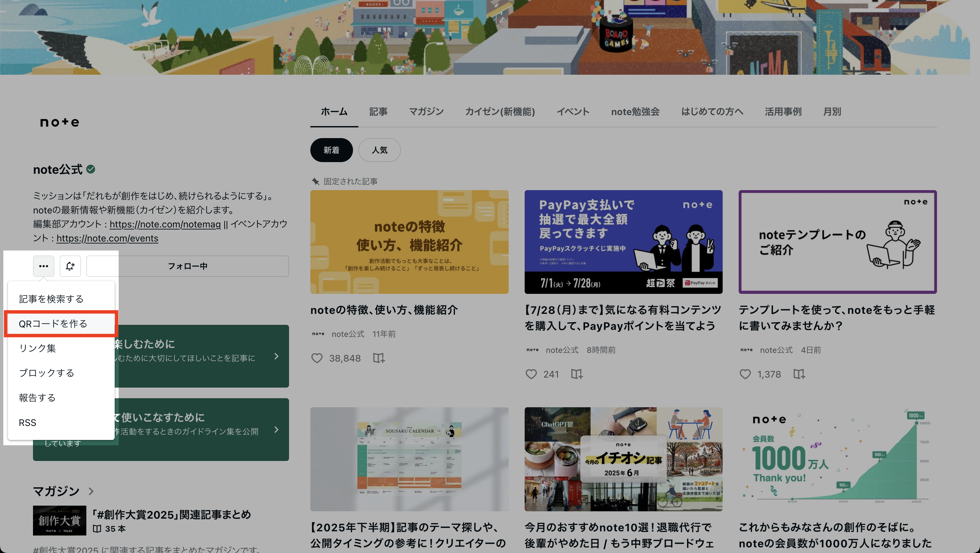Screen dimensions: 980x553
Task: Click the PayPay支払い campaign thumbnail
Action: [x=623, y=242]
